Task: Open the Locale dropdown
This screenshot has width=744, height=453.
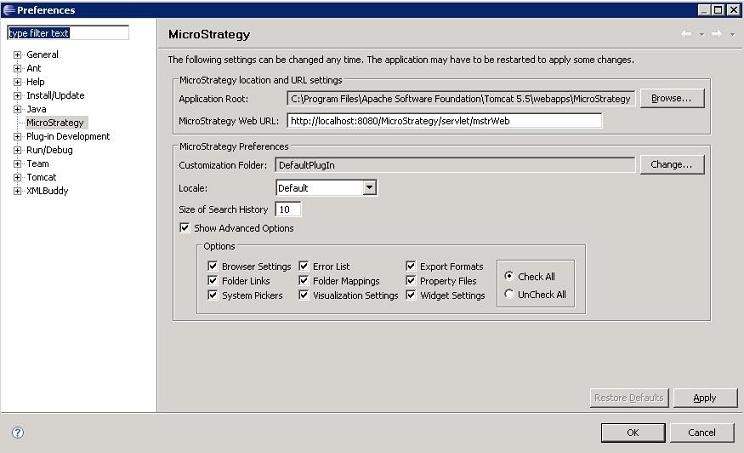Action: point(369,188)
